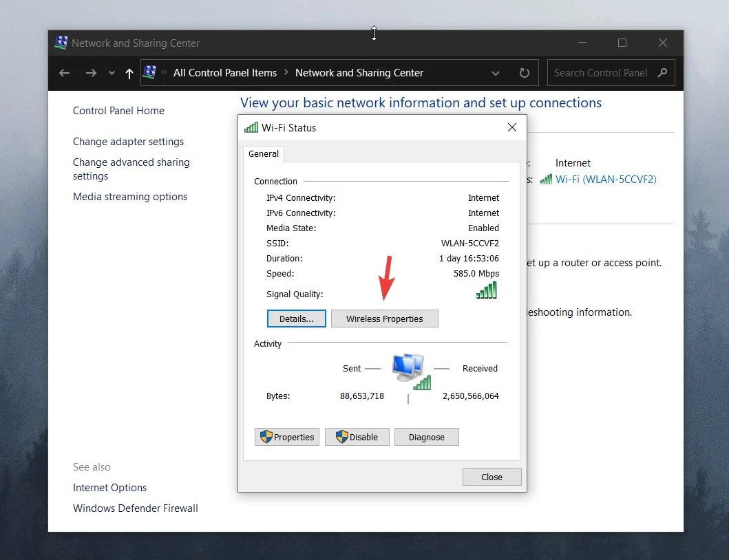The image size is (729, 560).
Task: Expand the address bar history dropdown
Action: (x=496, y=73)
